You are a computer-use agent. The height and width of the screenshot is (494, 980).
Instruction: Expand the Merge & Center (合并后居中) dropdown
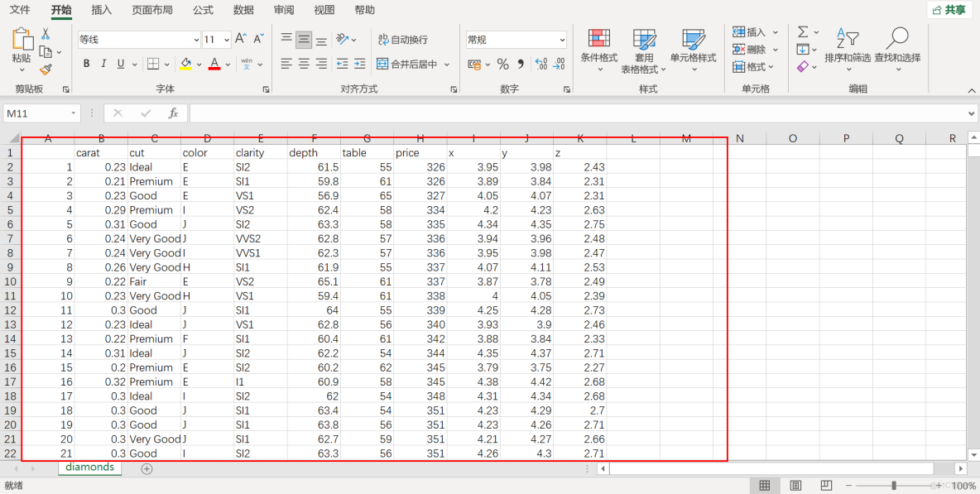tap(446, 63)
